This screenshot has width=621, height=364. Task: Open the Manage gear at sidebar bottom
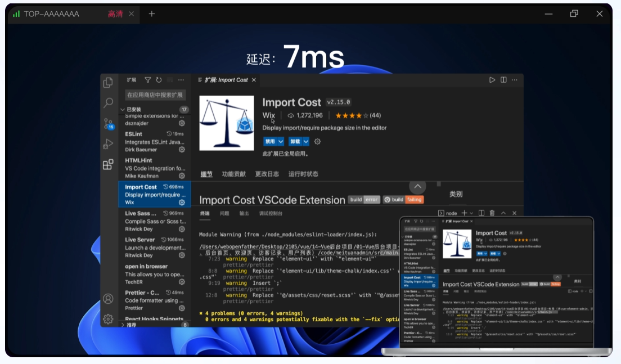[108, 319]
